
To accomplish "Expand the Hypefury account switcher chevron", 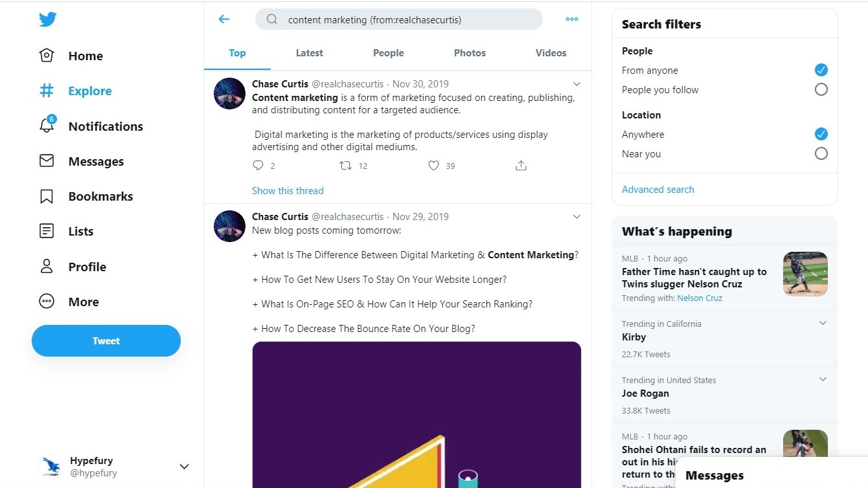I will click(184, 466).
